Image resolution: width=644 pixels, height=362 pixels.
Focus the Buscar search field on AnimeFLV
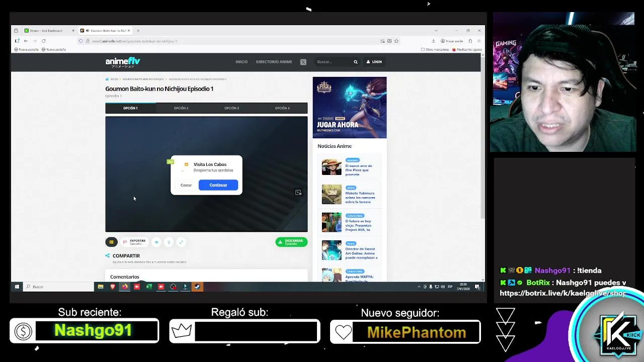coord(334,62)
